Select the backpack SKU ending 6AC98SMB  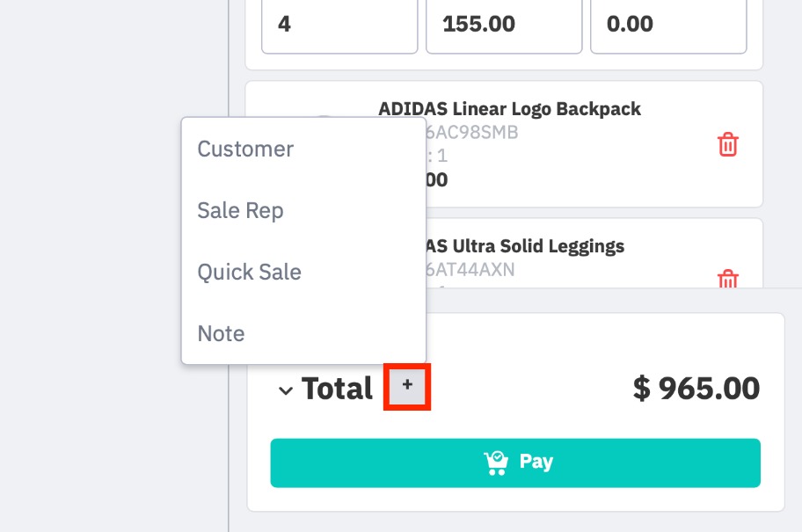click(472, 133)
